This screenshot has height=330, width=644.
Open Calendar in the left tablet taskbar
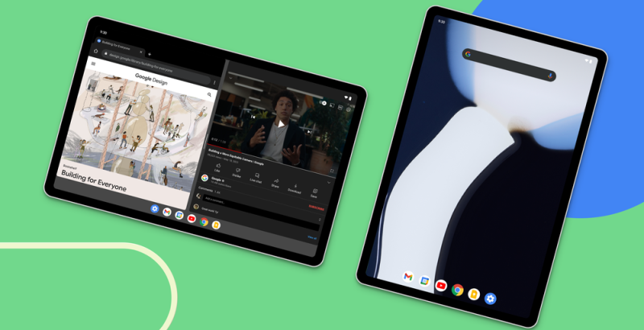click(x=179, y=215)
